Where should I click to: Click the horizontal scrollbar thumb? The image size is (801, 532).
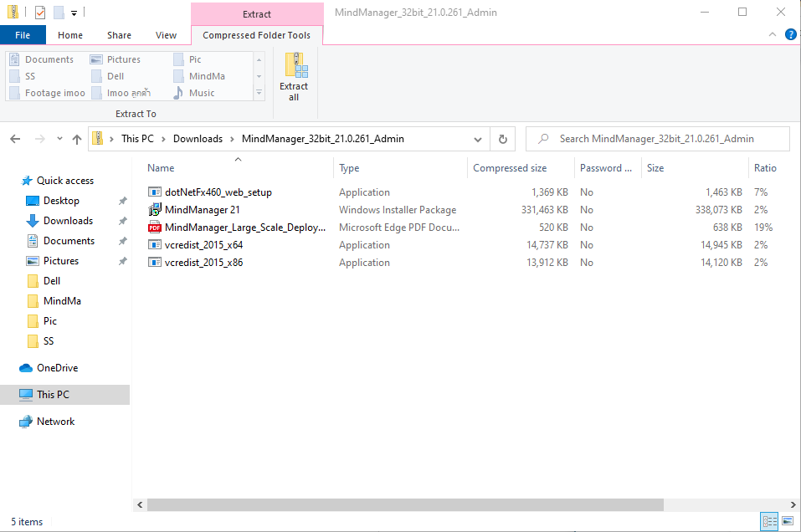point(405,504)
